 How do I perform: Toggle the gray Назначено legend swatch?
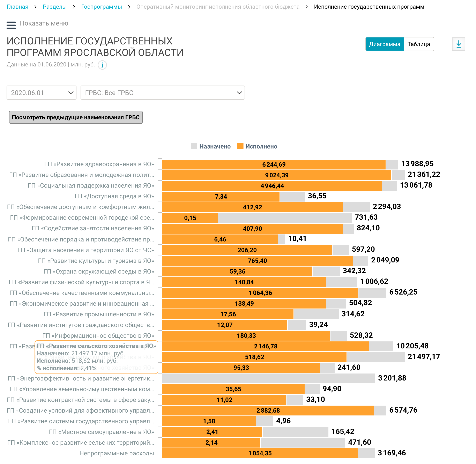(194, 146)
